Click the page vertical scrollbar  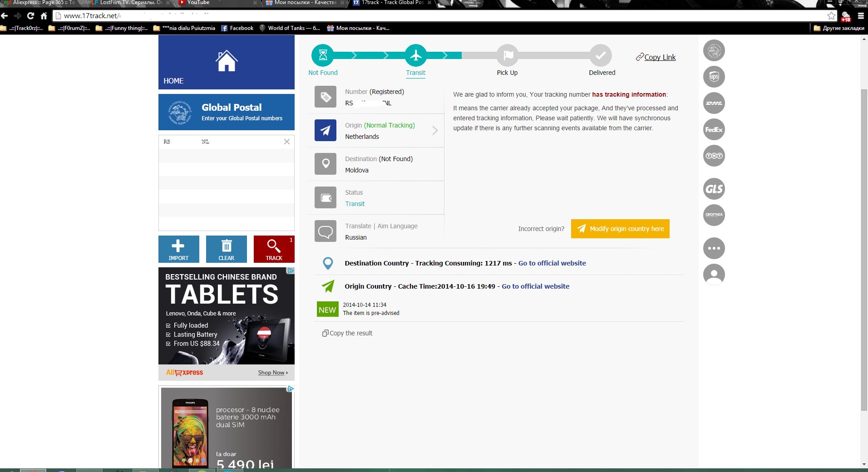point(863,250)
